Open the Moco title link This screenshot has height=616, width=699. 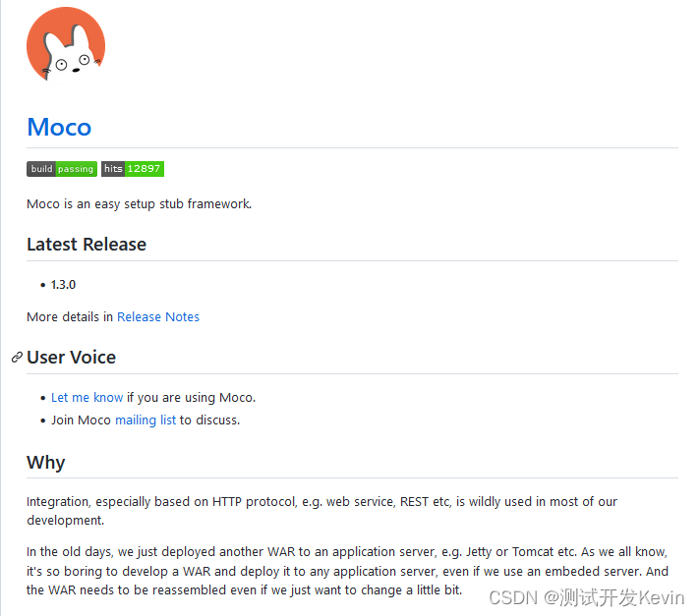[x=59, y=128]
